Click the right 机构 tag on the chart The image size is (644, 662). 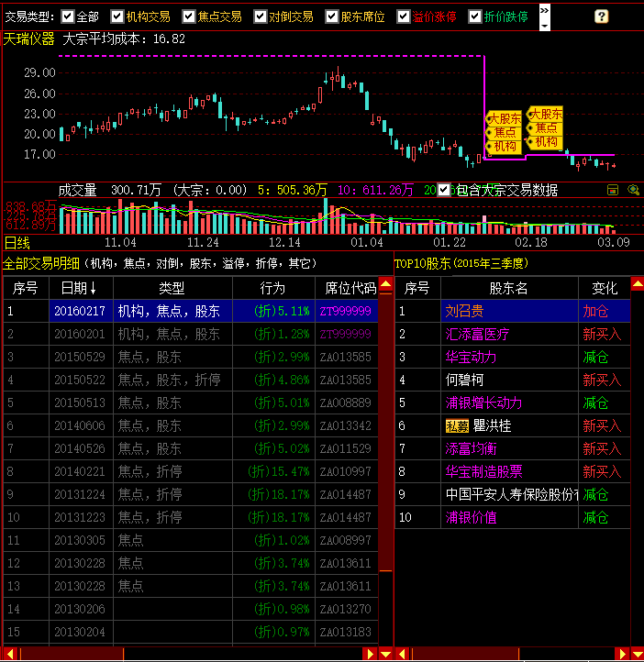tap(546, 141)
